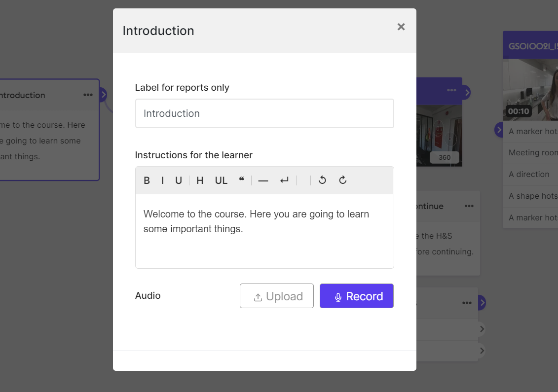This screenshot has width=558, height=392.
Task: Toggle bold formatting in the instructions editor
Action: coord(147,180)
